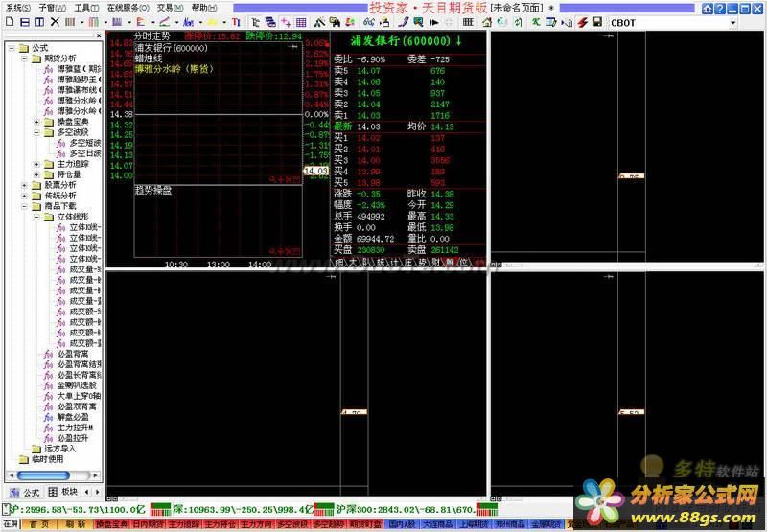Image resolution: width=767 pixels, height=532 pixels.
Task: Select 解盘必盈 formula in tree
Action: pyautogui.click(x=73, y=417)
